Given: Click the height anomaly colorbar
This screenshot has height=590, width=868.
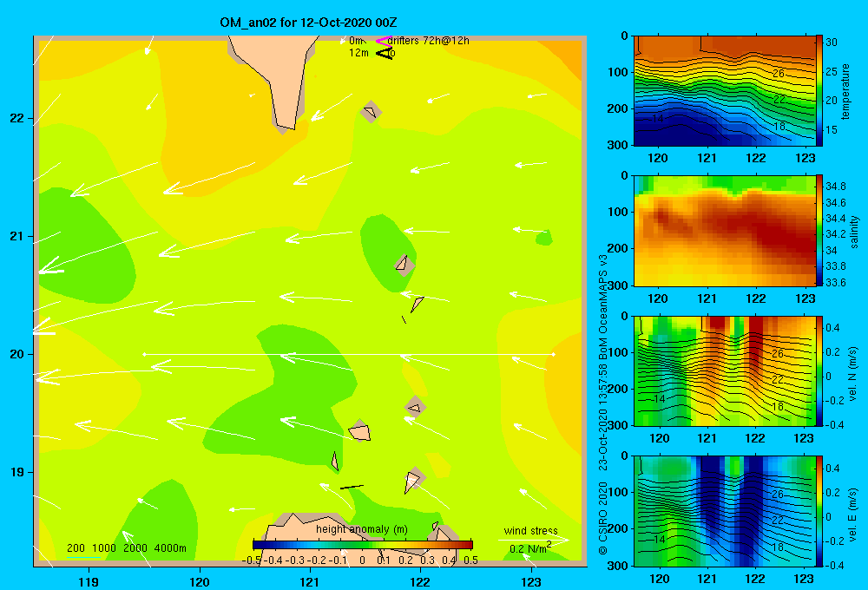Looking at the screenshot, I should point(363,545).
